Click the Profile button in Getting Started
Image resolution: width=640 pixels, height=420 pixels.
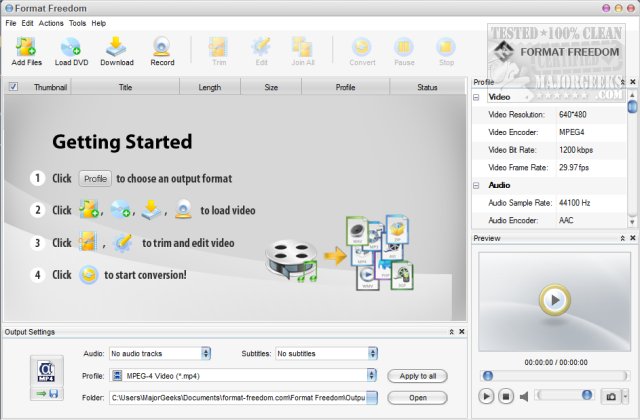point(95,179)
